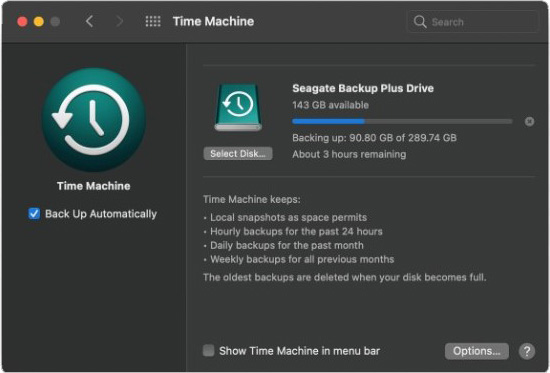Click the Seagate backup disk icon
Screen dimensions: 550x373
point(238,107)
